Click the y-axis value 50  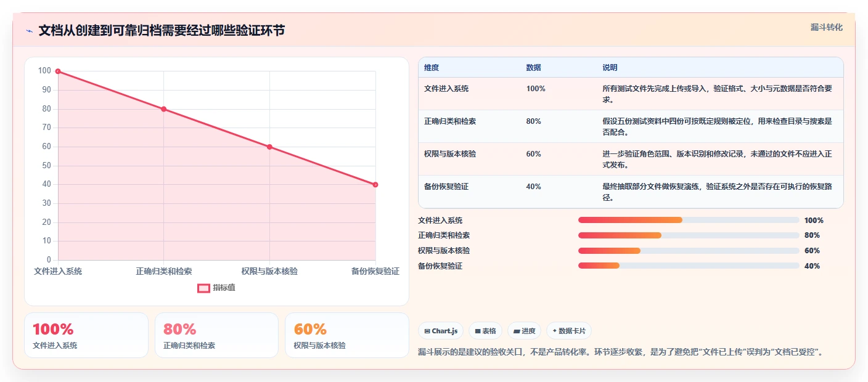click(x=46, y=166)
